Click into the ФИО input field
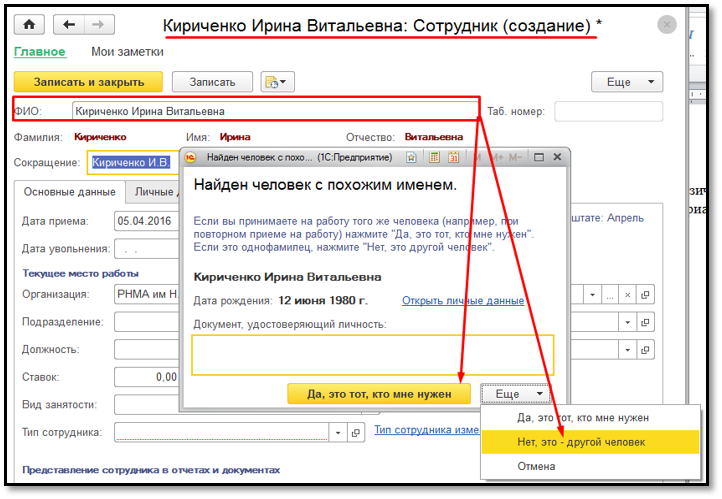This screenshot has height=499, width=722. pyautogui.click(x=275, y=111)
